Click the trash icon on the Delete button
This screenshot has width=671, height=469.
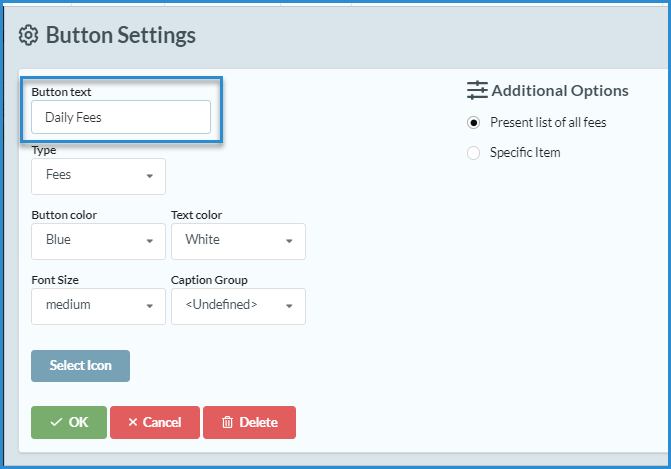click(x=227, y=422)
